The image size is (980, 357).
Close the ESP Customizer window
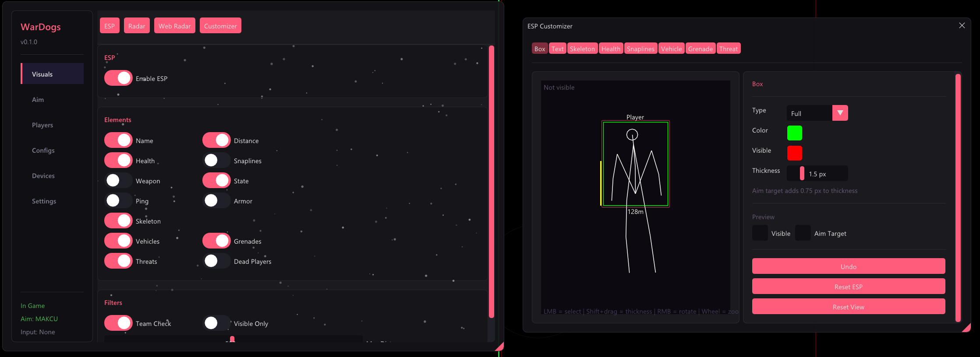(x=962, y=26)
